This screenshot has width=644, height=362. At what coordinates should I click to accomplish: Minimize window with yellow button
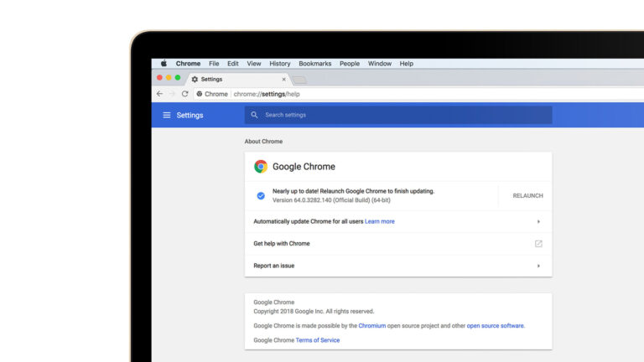point(169,78)
